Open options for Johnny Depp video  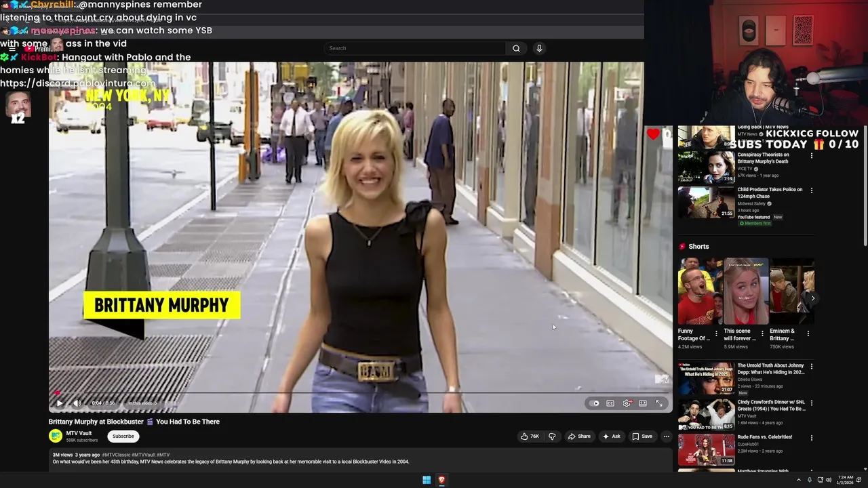coord(812,367)
